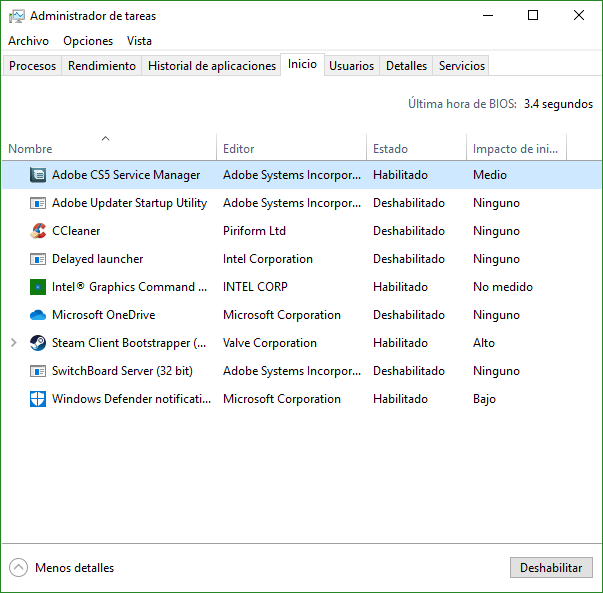Click the Menos detalles circle arrow icon

(x=18, y=568)
